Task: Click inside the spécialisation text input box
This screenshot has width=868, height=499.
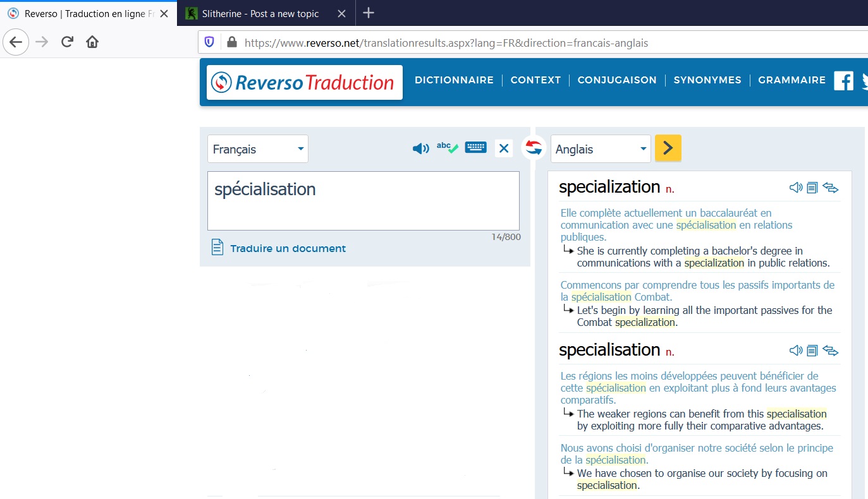Action: click(364, 201)
